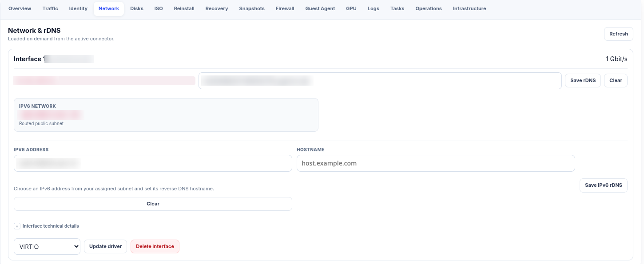View the Logs tab
Viewport: 644px width, 264px height.
click(374, 8)
